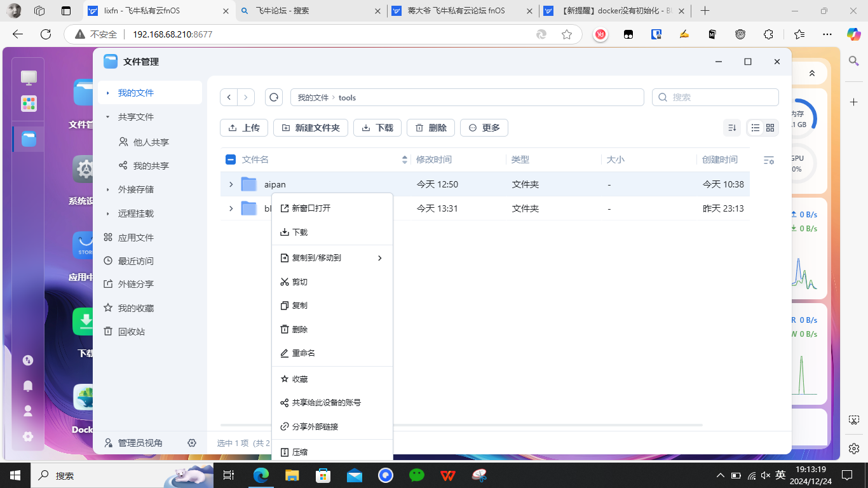The width and height of the screenshot is (868, 488).
Task: Select 删除 in the context menu
Action: coord(332,330)
